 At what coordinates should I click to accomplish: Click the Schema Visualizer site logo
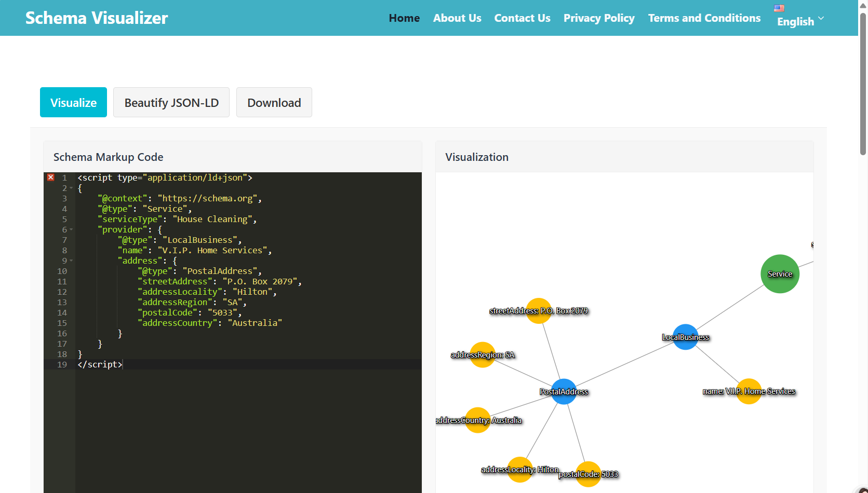[x=97, y=18]
